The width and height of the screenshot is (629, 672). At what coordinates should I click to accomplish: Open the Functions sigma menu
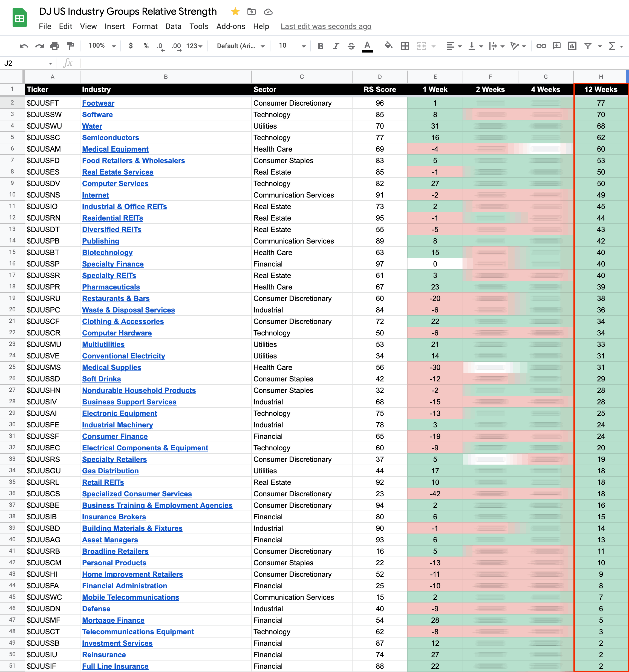612,46
